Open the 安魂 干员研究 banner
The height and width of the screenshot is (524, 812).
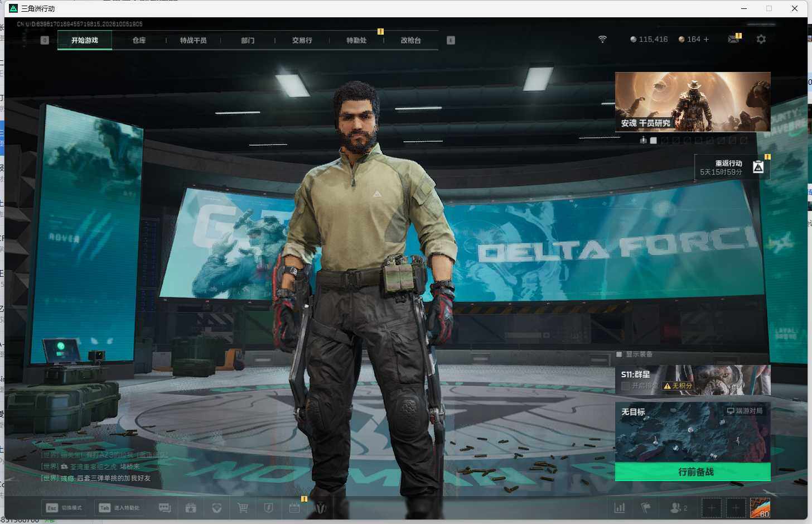(693, 102)
